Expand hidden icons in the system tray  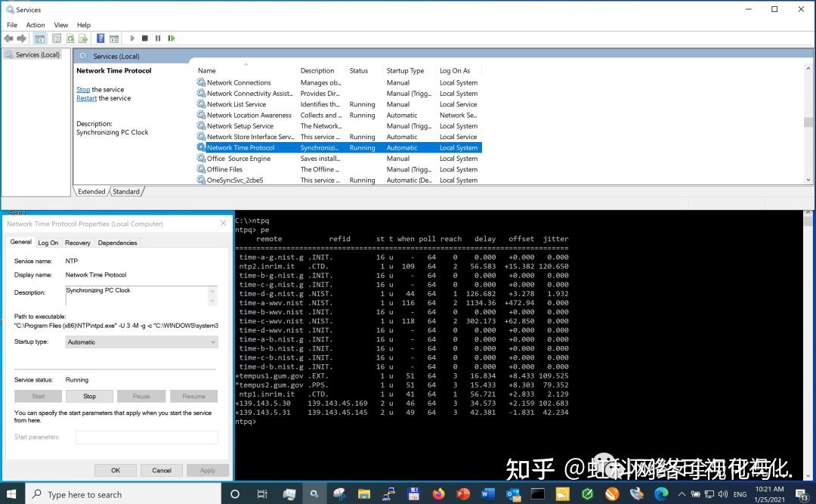[682, 493]
